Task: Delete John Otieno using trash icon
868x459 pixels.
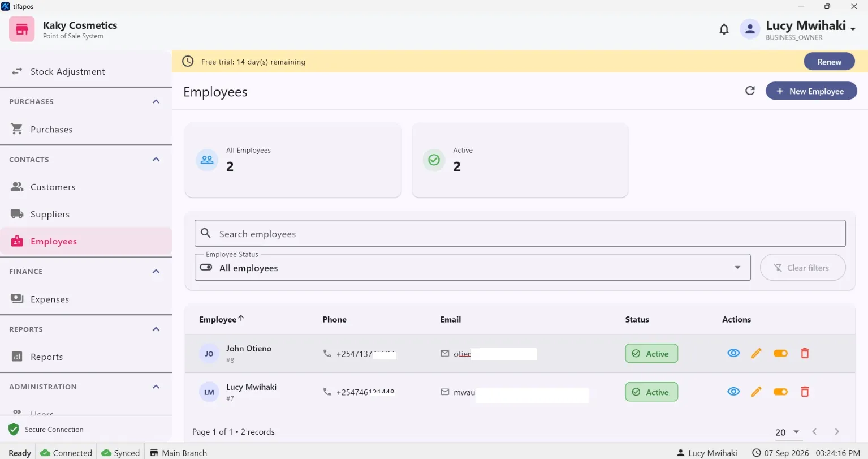Action: tap(805, 353)
